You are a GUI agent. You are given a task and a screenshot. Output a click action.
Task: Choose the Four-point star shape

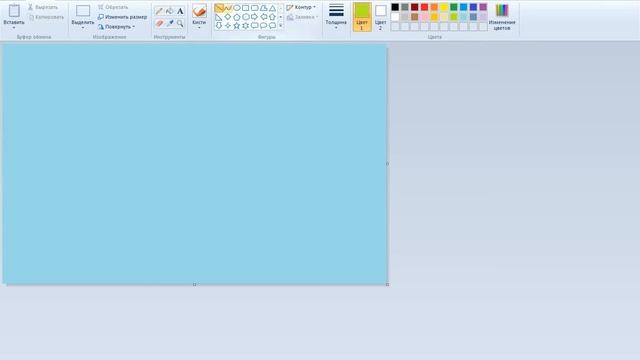tap(228, 26)
